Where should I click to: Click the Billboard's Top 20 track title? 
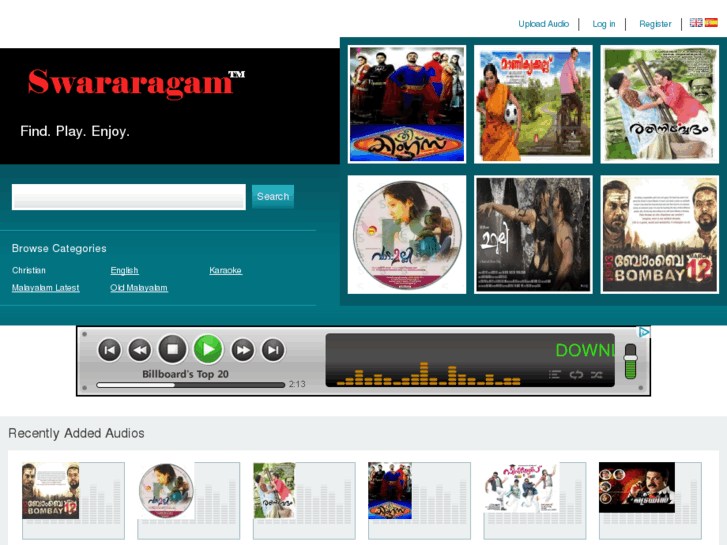coord(185,374)
